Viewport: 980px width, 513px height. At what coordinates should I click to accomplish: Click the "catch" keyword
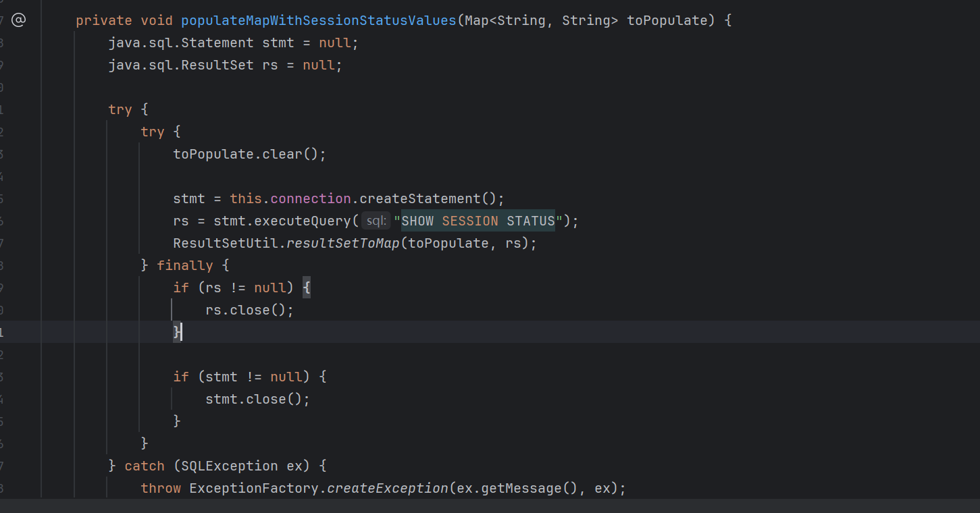click(x=145, y=466)
